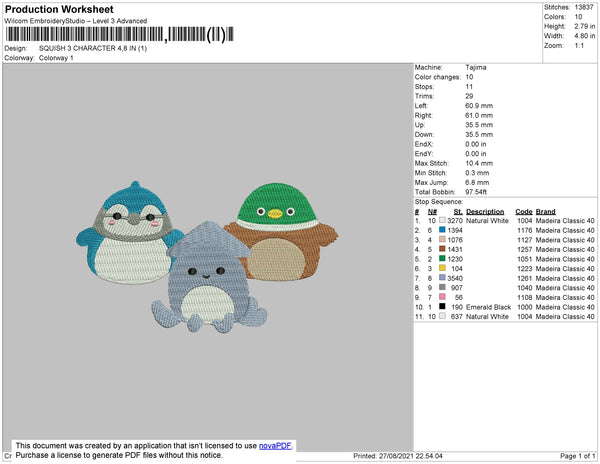Open the novaPDF link
The width and height of the screenshot is (600, 464).
pos(275,446)
